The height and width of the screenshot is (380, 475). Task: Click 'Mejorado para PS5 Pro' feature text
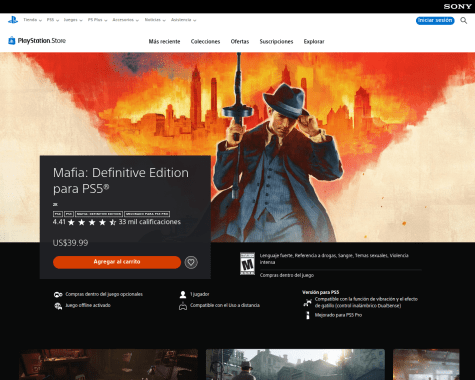338,315
